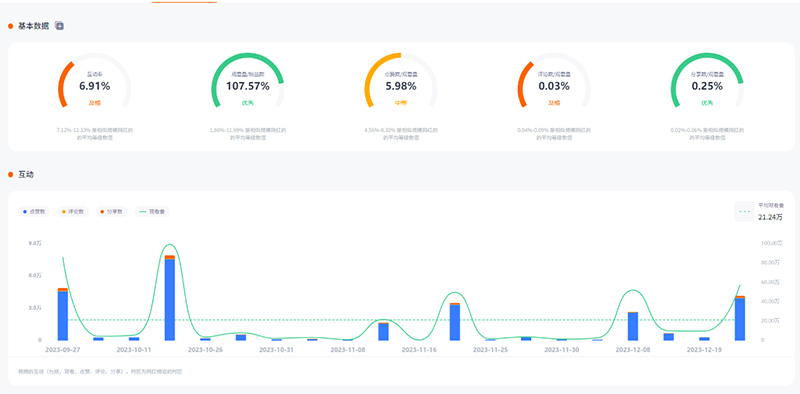This screenshot has height=394, width=800.
Task: Toggle the 点赞数 legend series
Action: point(34,211)
